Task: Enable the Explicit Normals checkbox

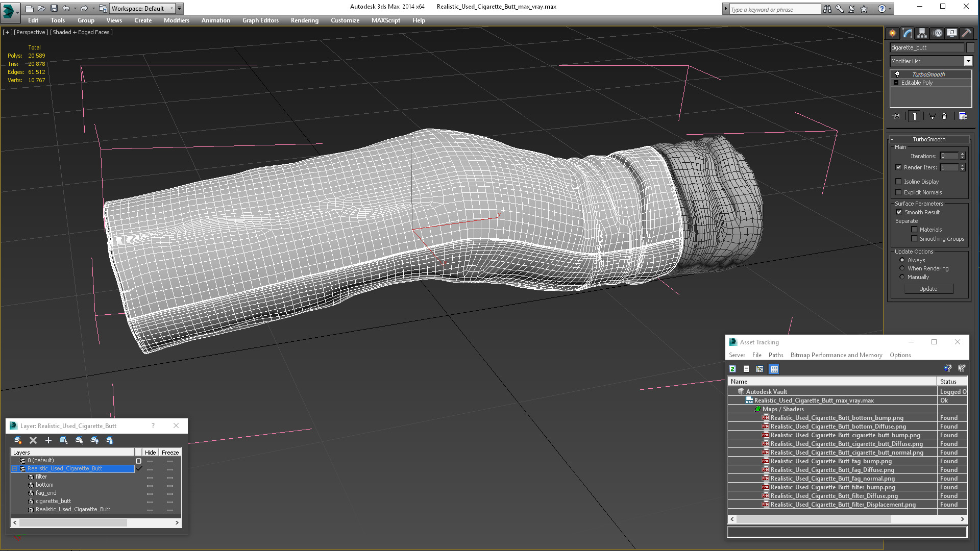Action: pyautogui.click(x=899, y=192)
